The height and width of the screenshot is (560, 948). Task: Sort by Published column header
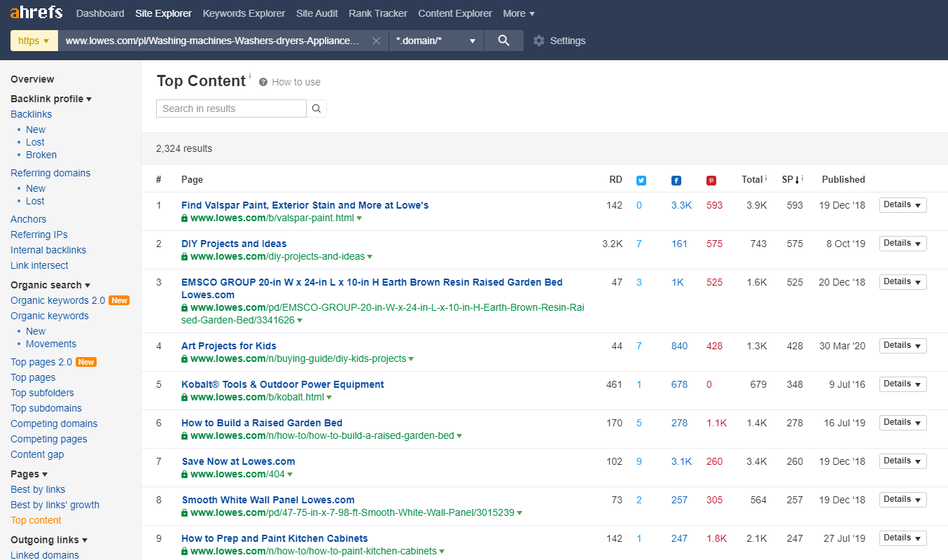843,179
